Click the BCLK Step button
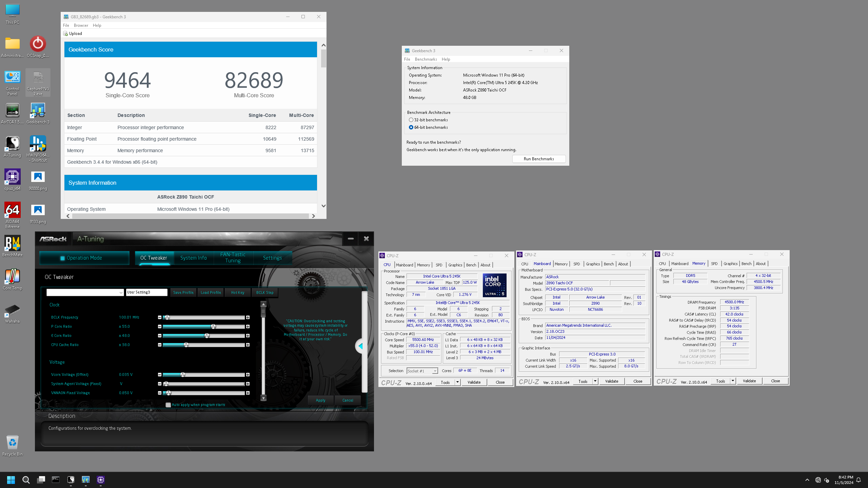Viewport: 868px width, 488px height. (265, 292)
